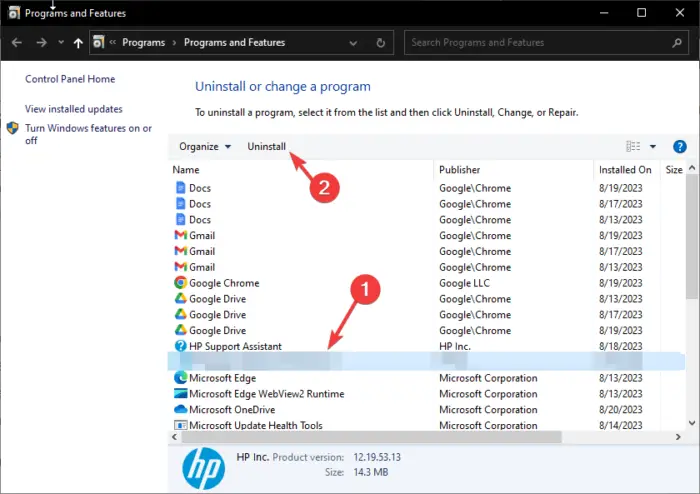
Task: Click HP Inc. publisher cell
Action: (454, 346)
